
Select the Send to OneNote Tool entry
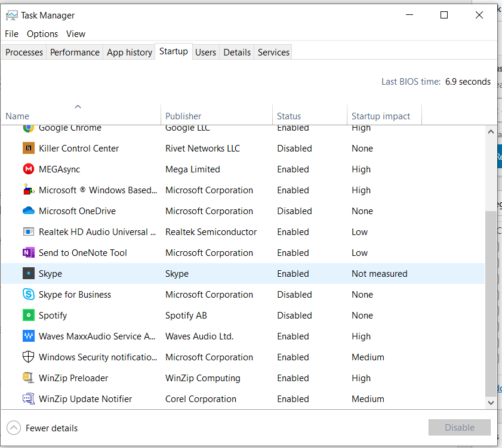pos(82,253)
